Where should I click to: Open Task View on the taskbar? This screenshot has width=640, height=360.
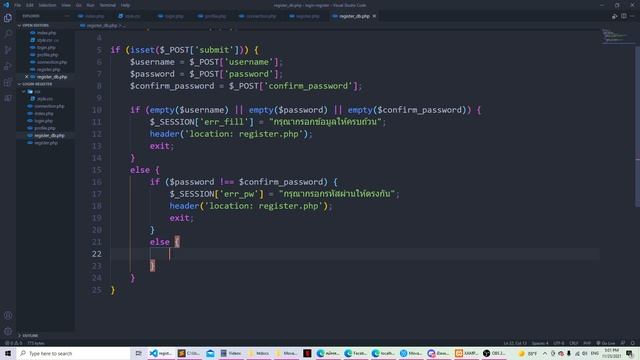138,353
